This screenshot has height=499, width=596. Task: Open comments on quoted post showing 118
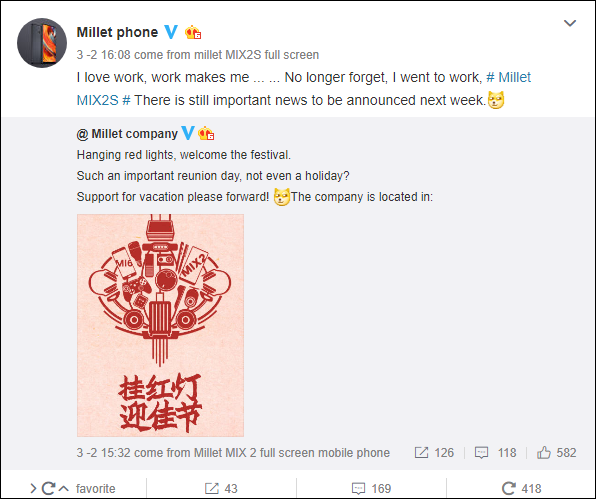click(496, 453)
